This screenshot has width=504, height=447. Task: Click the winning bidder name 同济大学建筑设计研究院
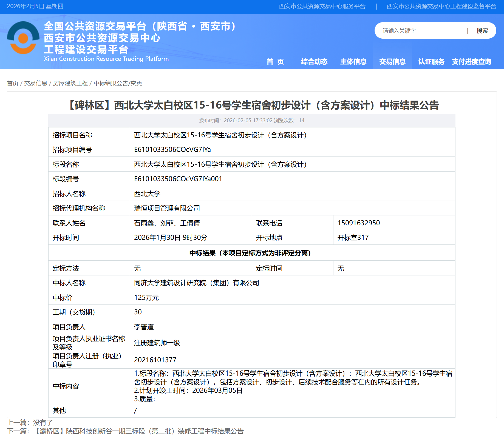click(196, 283)
